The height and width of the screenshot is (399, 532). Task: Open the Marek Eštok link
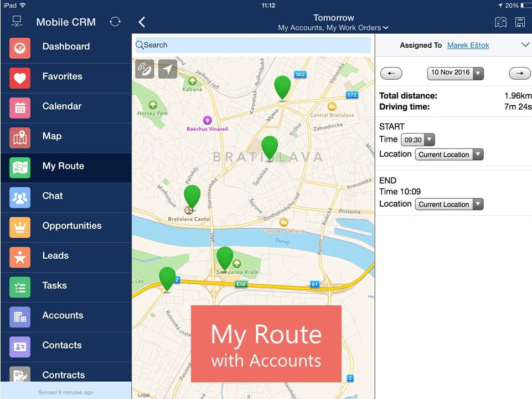(468, 45)
